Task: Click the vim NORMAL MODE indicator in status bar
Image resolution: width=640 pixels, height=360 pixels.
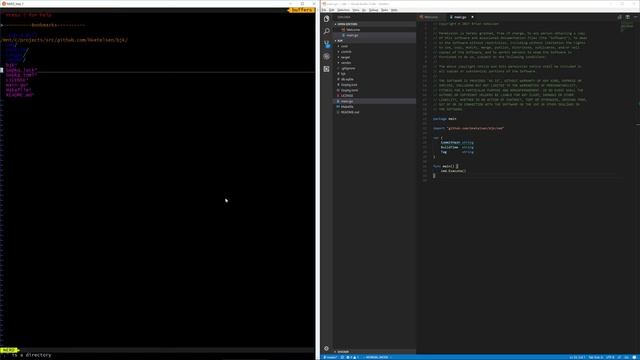Action: [377, 358]
